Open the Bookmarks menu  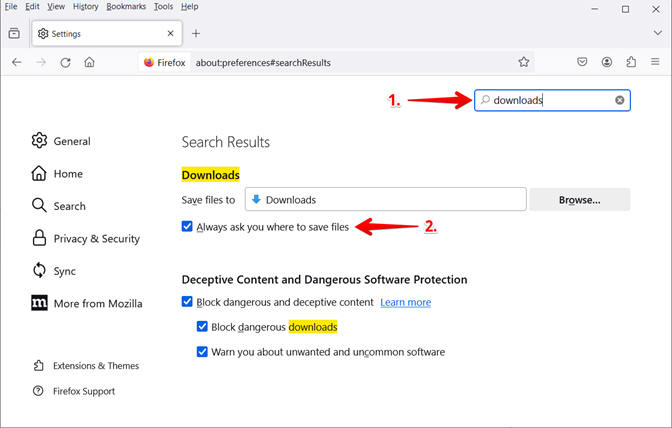(x=126, y=7)
